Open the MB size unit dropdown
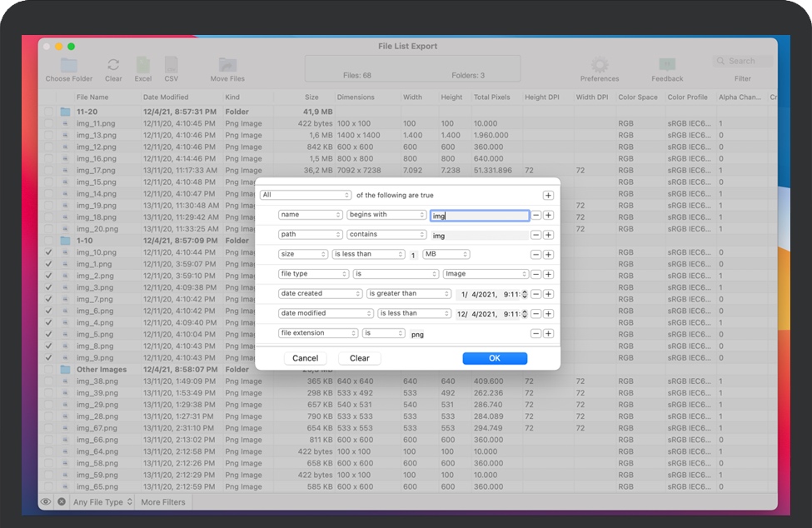The width and height of the screenshot is (812, 528). point(446,254)
